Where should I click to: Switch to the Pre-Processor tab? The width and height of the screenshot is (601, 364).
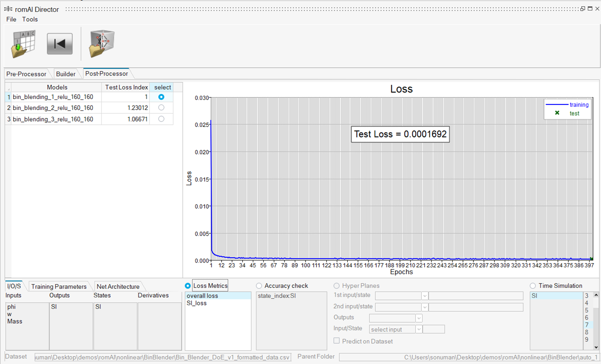(26, 74)
